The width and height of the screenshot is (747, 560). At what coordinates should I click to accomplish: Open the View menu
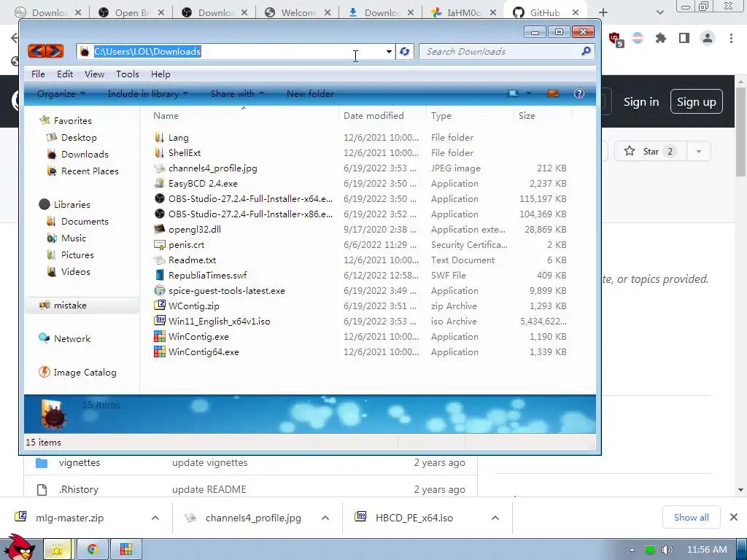tap(94, 74)
